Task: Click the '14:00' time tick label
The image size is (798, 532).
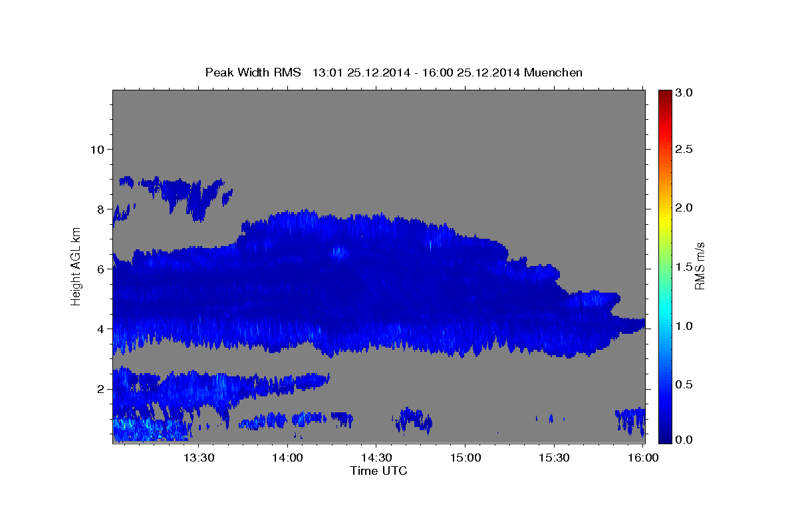Action: 287,458
